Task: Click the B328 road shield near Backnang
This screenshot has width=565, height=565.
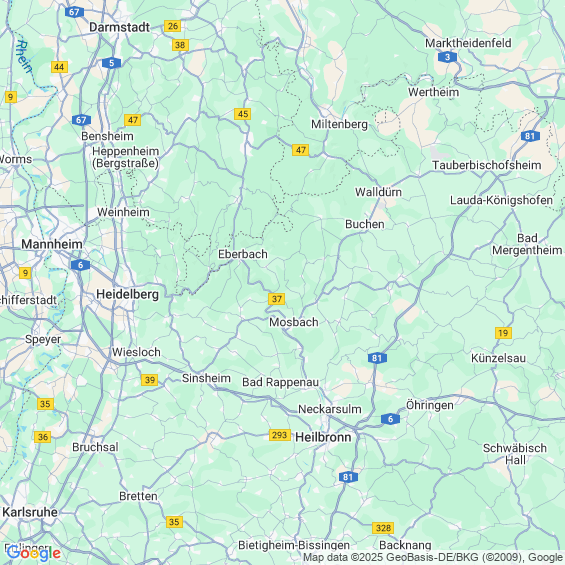Action: (383, 528)
